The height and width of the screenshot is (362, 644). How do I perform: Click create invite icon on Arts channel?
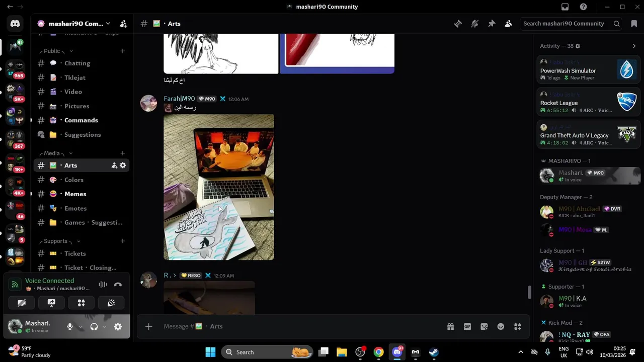click(x=114, y=165)
